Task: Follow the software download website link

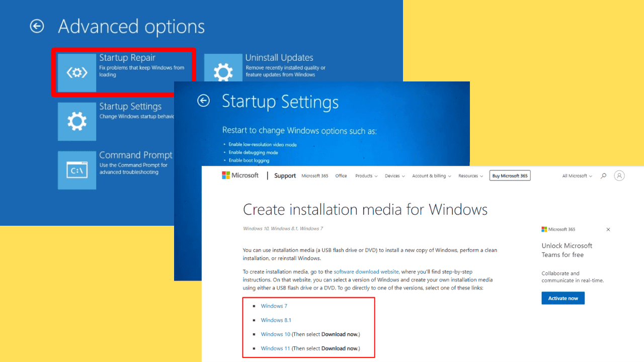Action: point(366,271)
